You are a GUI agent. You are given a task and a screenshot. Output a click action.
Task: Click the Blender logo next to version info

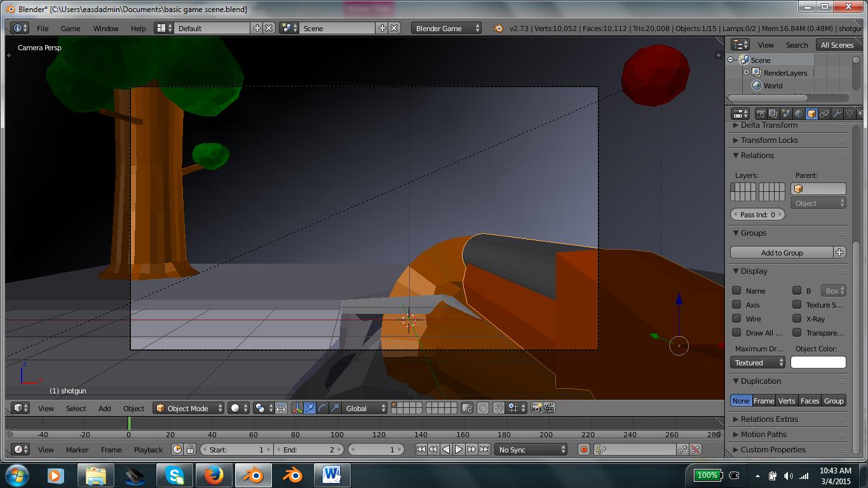(498, 28)
